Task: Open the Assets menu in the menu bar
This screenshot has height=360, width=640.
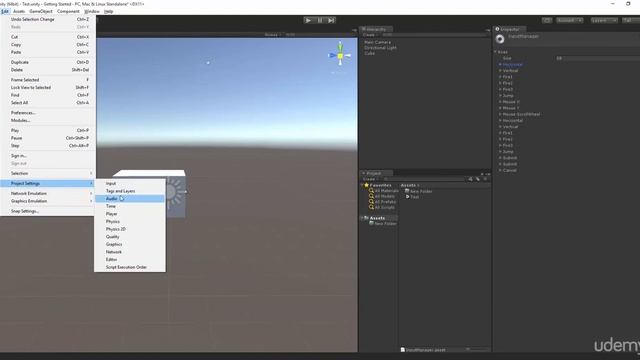Action: pyautogui.click(x=19, y=11)
